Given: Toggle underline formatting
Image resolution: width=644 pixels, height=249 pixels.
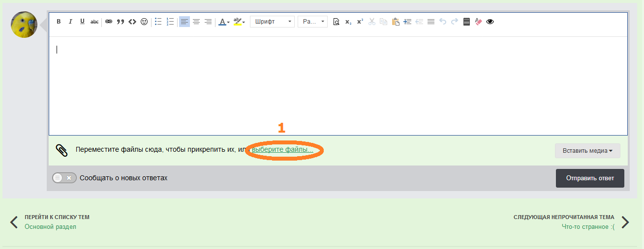Looking at the screenshot, I should pos(82,22).
